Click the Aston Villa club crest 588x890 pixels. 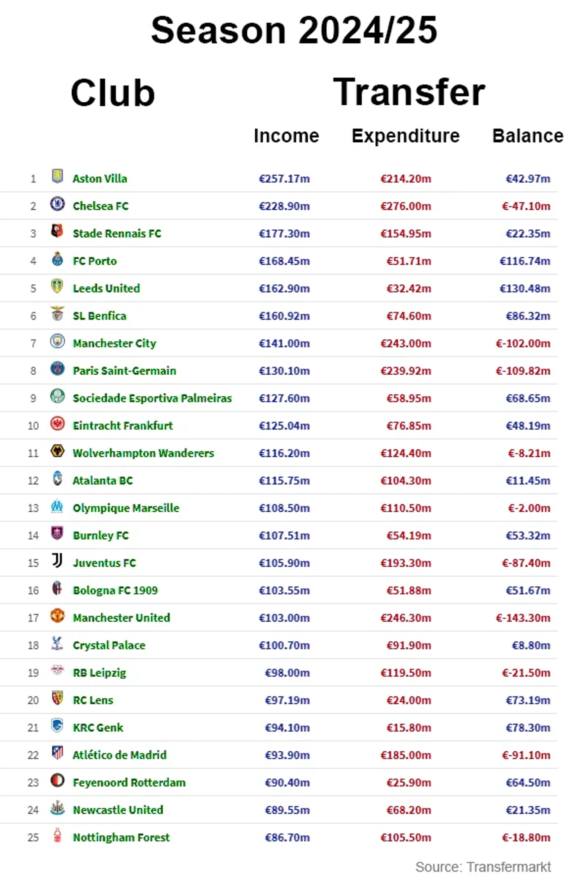click(x=57, y=176)
